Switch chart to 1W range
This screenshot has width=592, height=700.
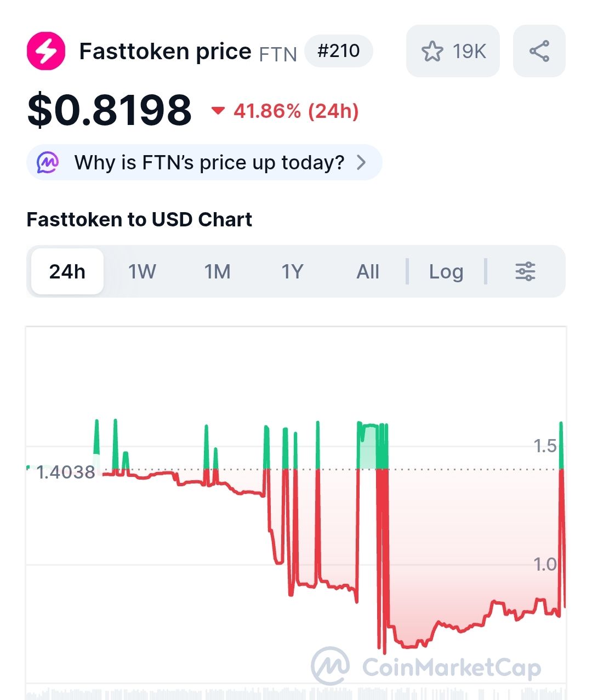pyautogui.click(x=142, y=271)
